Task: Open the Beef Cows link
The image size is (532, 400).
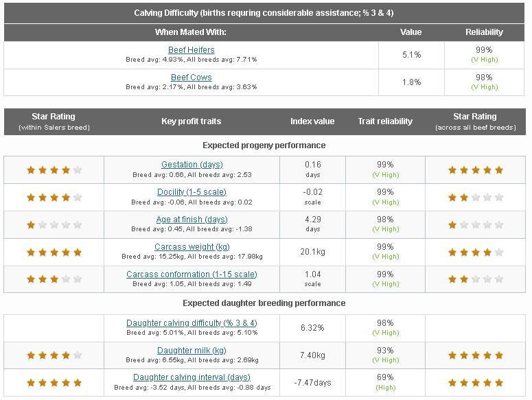Action: [192, 78]
